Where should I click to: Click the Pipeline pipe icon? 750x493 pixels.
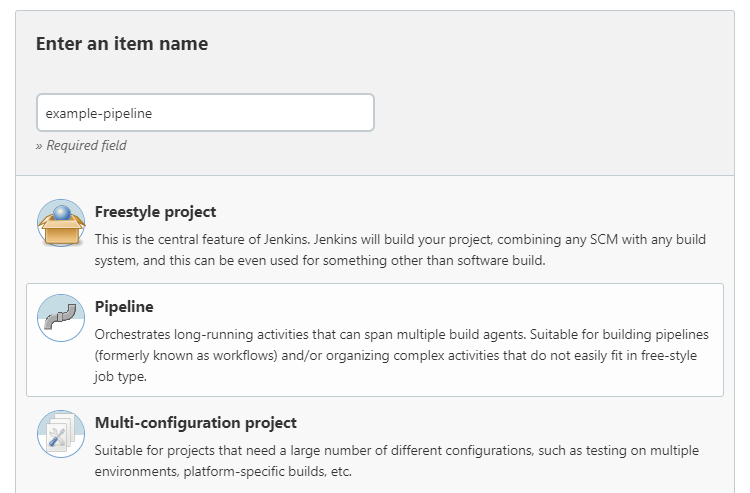click(x=61, y=318)
